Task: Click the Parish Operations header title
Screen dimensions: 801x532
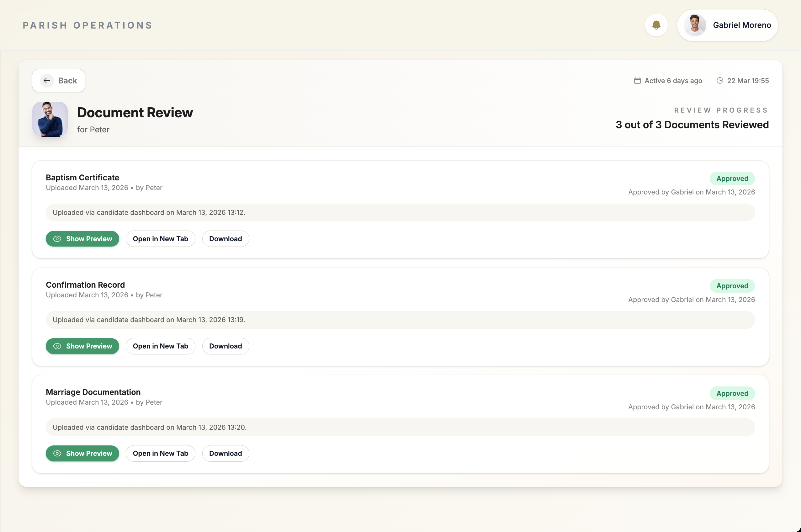Action: point(88,25)
